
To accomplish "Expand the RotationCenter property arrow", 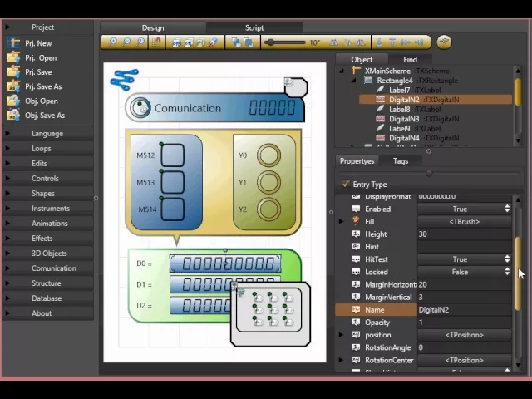I will pyautogui.click(x=342, y=360).
